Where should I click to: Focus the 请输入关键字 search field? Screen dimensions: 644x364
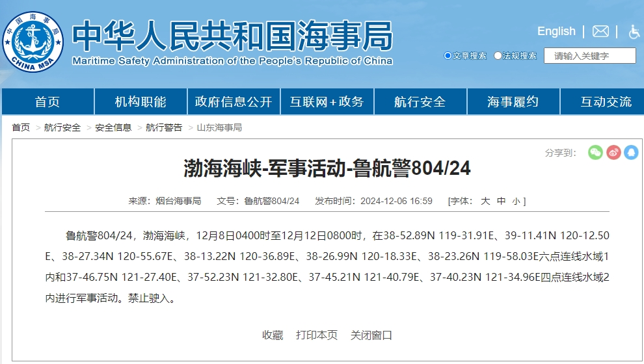[590, 56]
